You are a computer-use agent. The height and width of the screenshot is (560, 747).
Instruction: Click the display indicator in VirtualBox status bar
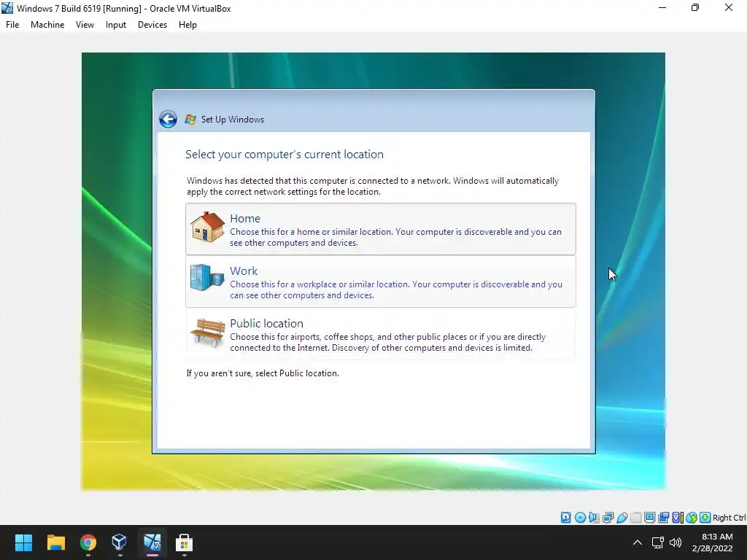coord(649,517)
